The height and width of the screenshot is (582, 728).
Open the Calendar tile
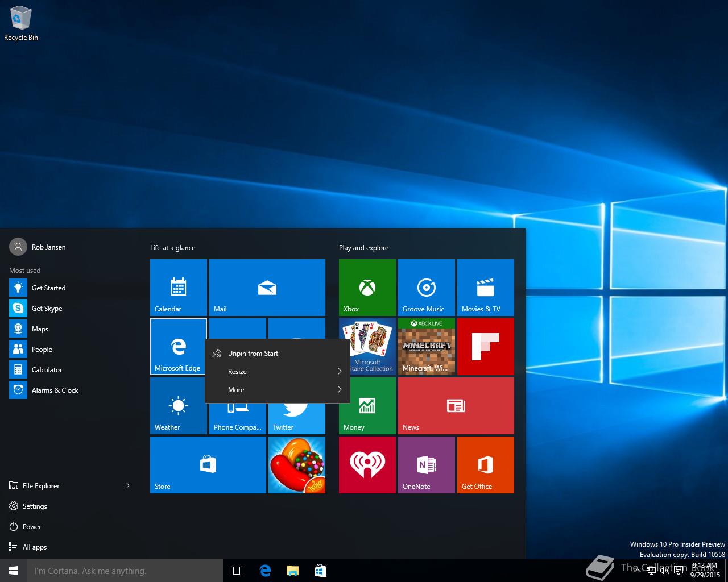179,288
